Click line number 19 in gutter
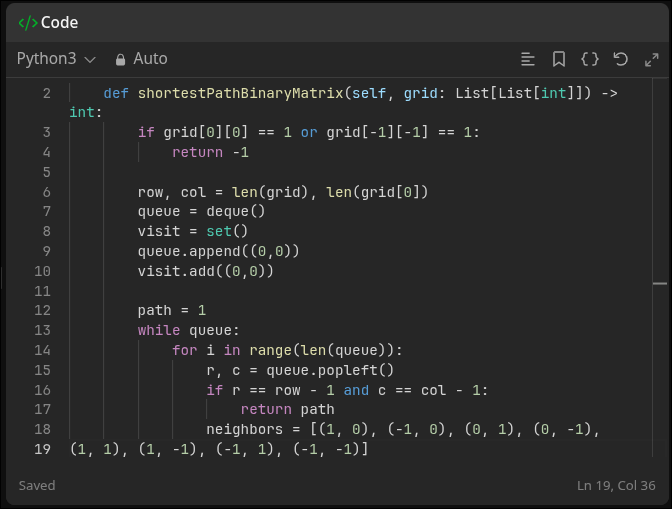Screen dimensions: 672x509 point(42,449)
